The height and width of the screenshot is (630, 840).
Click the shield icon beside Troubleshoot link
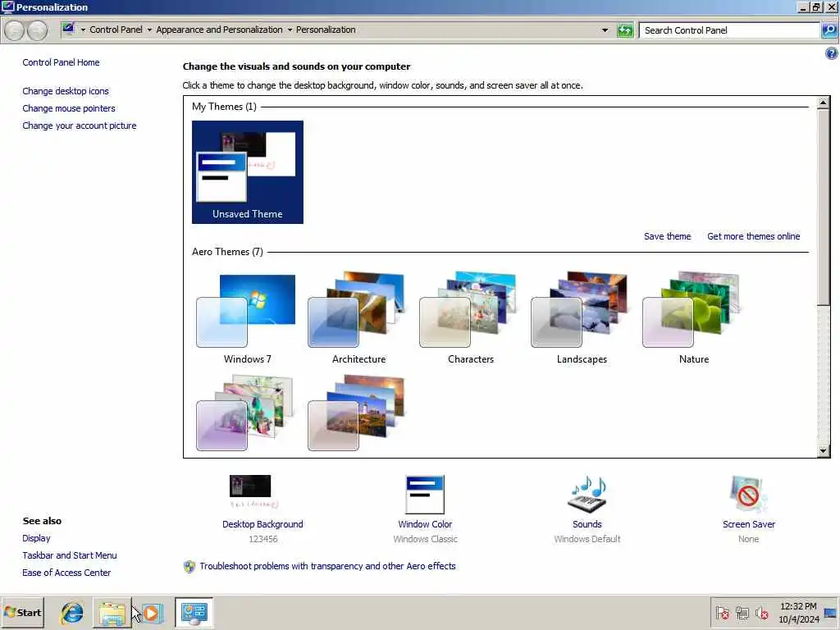tap(189, 566)
